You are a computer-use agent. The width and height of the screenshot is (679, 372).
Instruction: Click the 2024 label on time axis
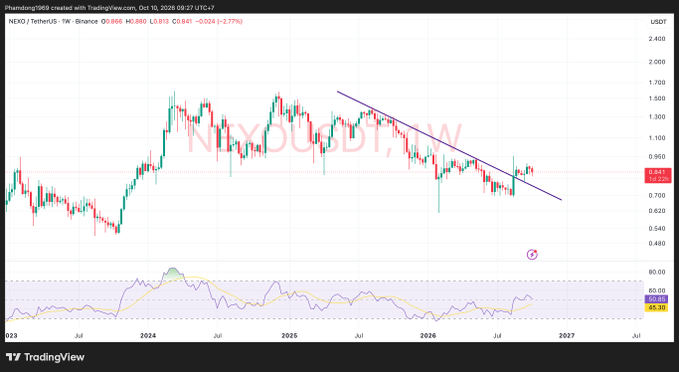coord(148,336)
